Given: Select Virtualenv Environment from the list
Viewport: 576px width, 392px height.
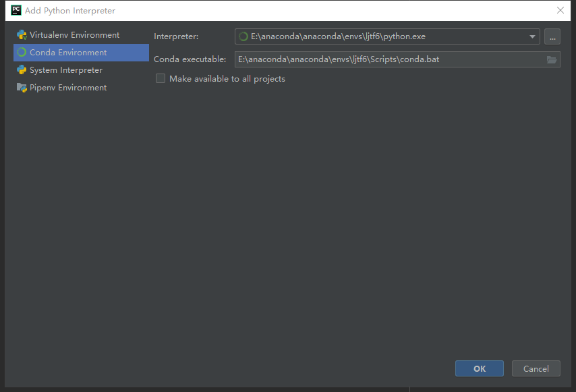Looking at the screenshot, I should 71,34.
